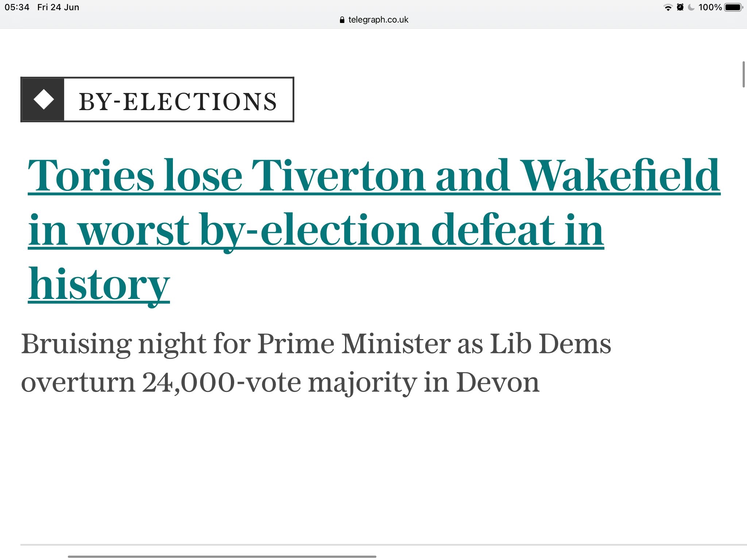Click the word 'history' in the headline
Image resolution: width=747 pixels, height=560 pixels.
pyautogui.click(x=99, y=285)
